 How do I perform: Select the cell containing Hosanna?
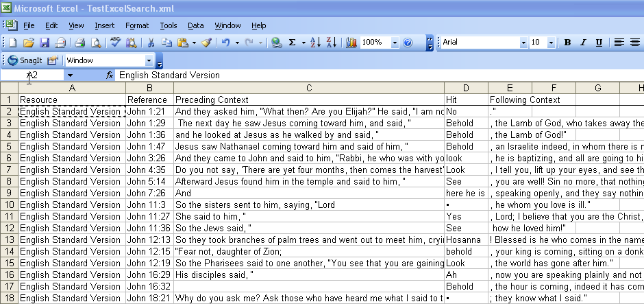[466, 239]
